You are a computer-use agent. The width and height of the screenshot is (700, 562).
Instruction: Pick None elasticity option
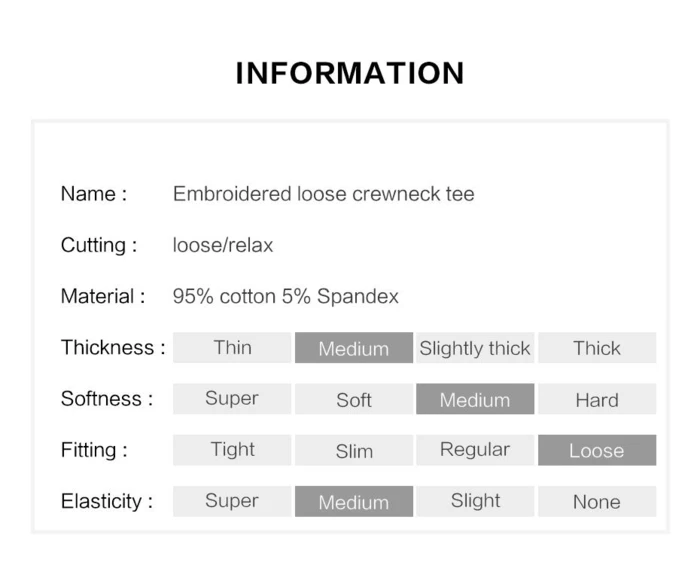tap(597, 501)
